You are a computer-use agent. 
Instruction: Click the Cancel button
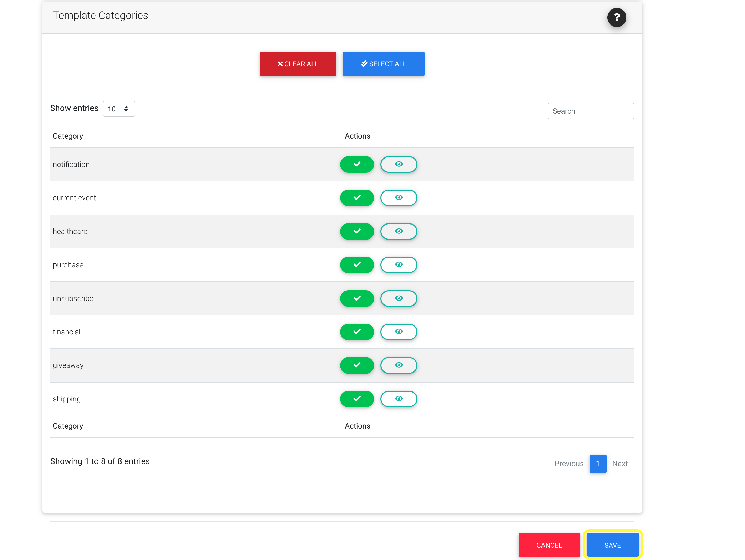click(549, 545)
